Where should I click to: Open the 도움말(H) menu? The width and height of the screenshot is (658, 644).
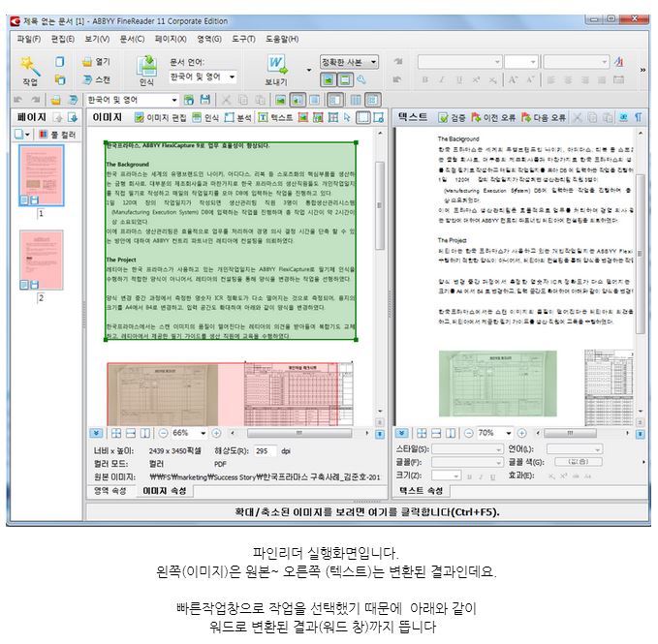coord(282,39)
